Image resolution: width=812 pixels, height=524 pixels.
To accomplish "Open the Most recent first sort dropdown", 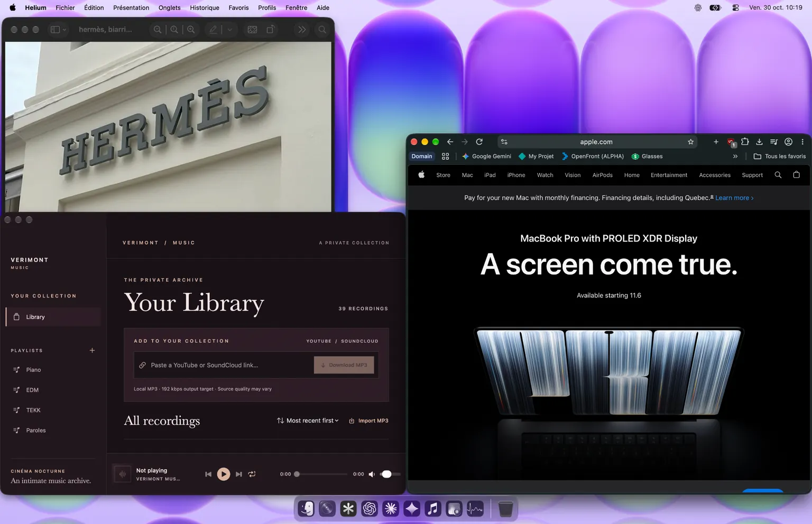I will 308,420.
